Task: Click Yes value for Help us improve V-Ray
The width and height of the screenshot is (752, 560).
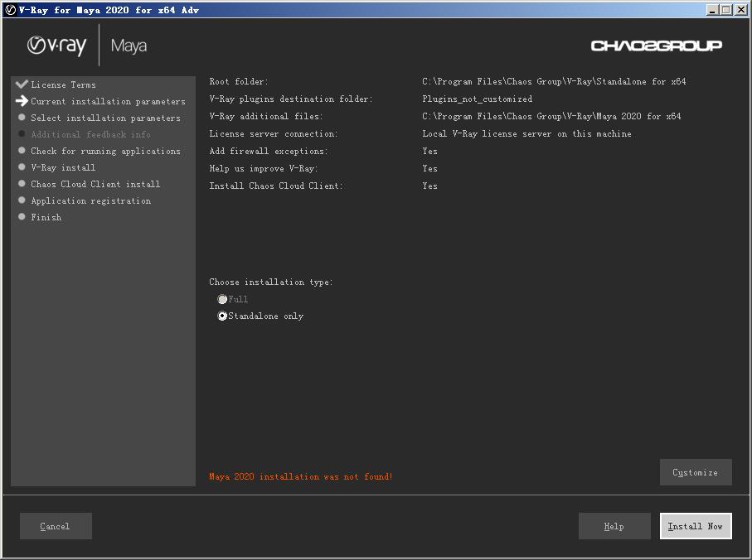Action: coord(429,169)
